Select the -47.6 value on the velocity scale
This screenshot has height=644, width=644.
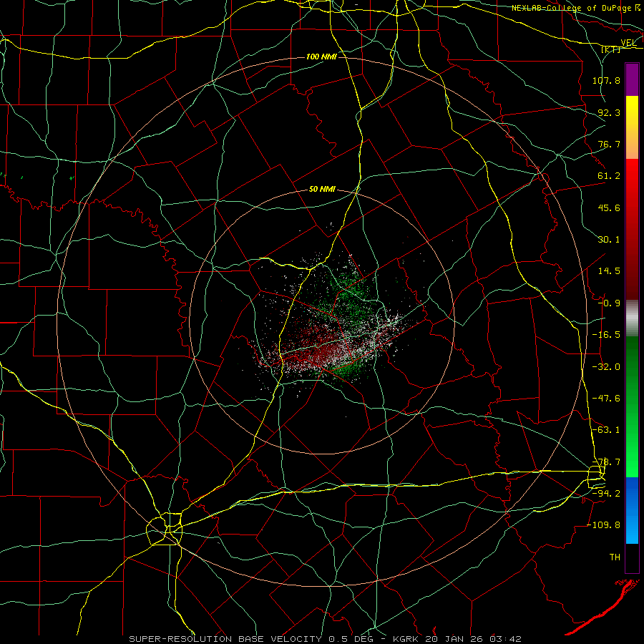[x=606, y=399]
